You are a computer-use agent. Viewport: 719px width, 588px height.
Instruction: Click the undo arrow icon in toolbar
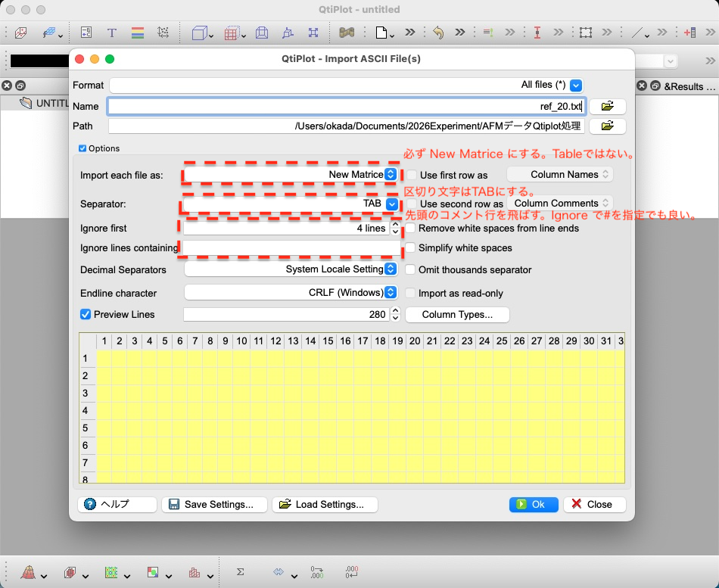click(x=438, y=33)
